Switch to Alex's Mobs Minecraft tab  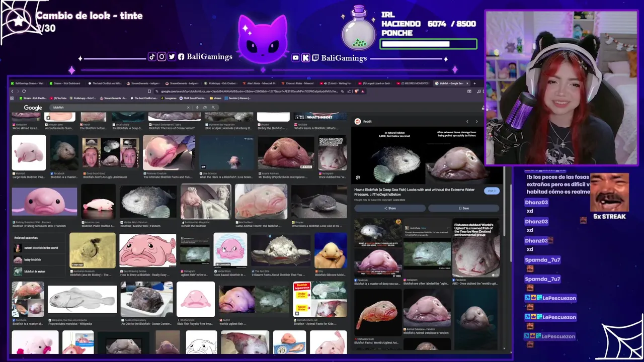[x=259, y=83]
